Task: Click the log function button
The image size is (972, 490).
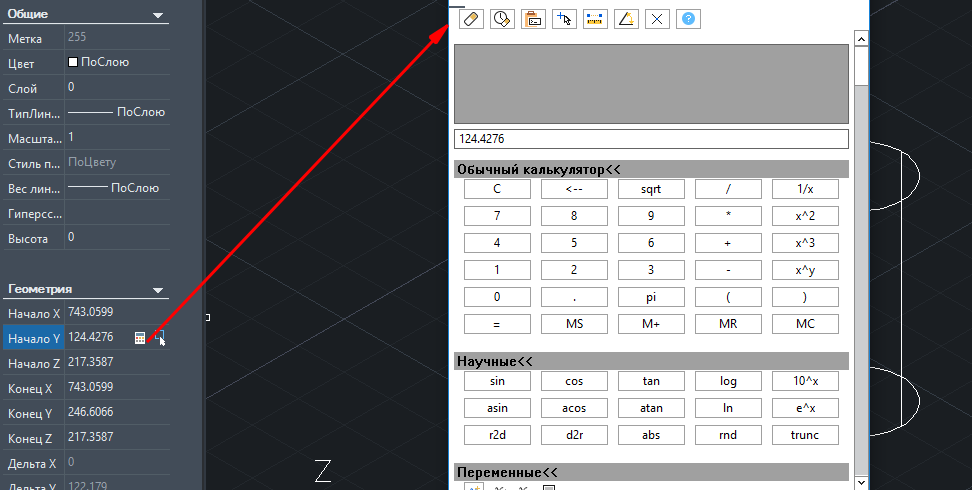Action: 728,381
